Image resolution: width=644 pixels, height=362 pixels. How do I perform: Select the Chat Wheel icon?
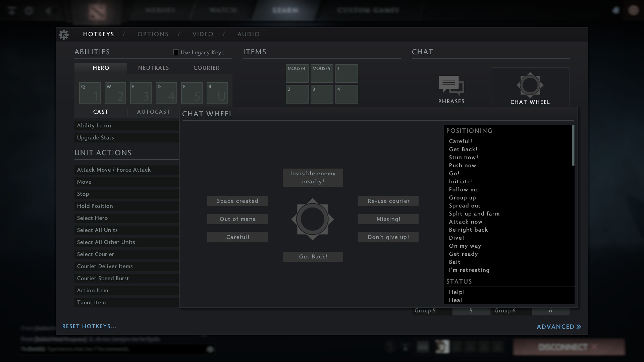[530, 86]
